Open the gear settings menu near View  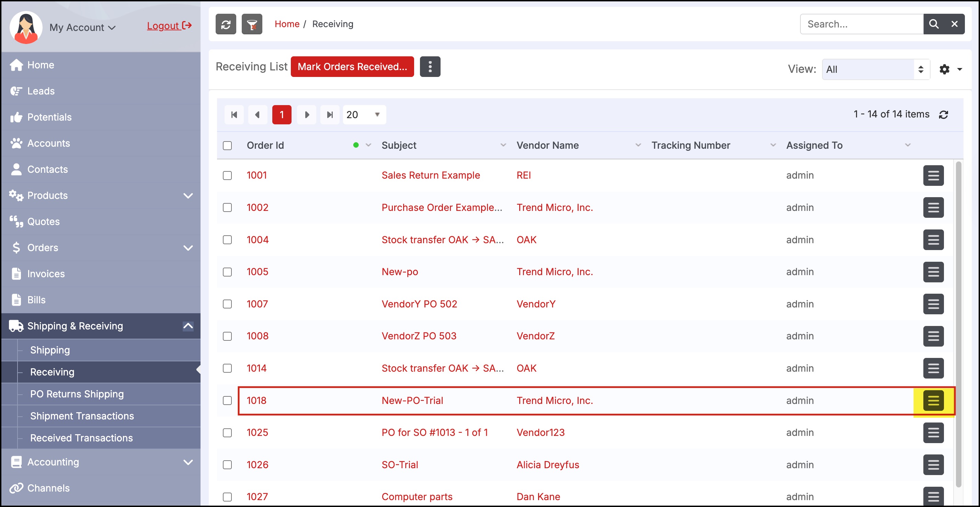point(950,69)
